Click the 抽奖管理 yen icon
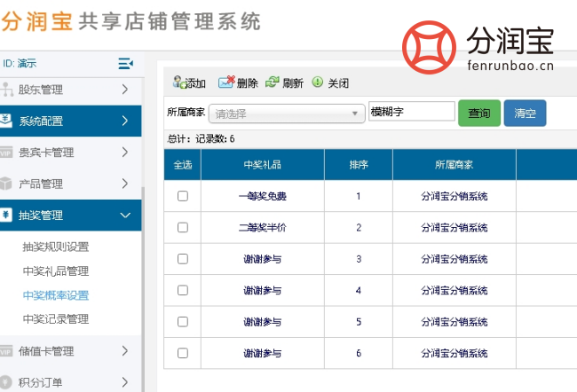 [x=6, y=215]
